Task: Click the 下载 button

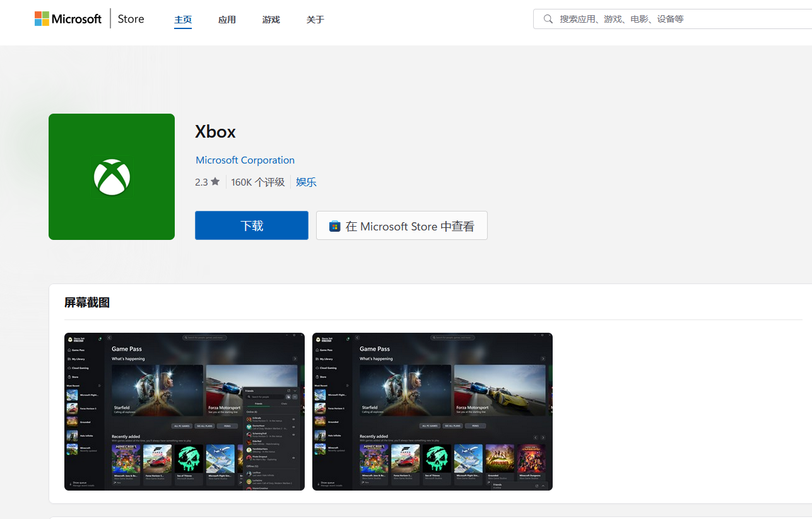Action: point(251,225)
